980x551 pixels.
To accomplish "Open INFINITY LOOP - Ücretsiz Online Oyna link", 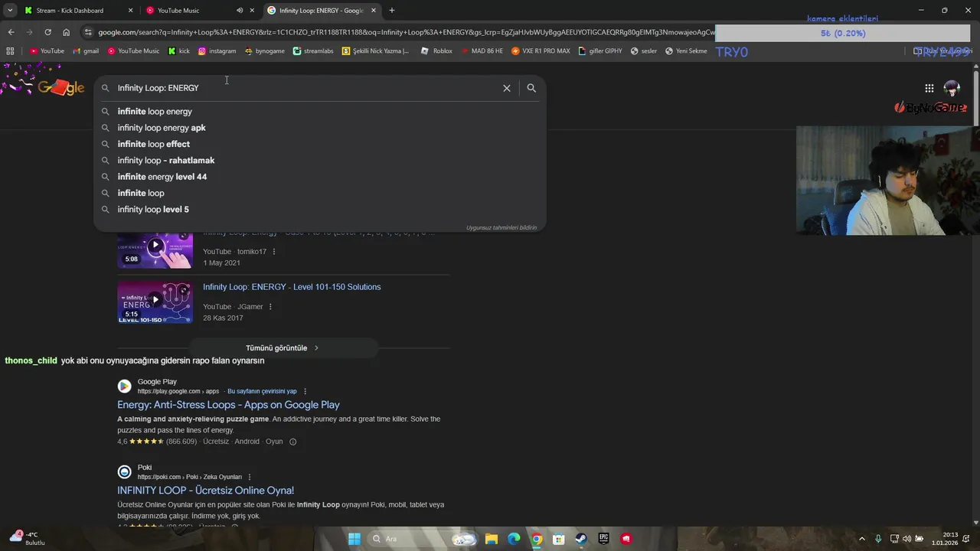I will [x=205, y=491].
